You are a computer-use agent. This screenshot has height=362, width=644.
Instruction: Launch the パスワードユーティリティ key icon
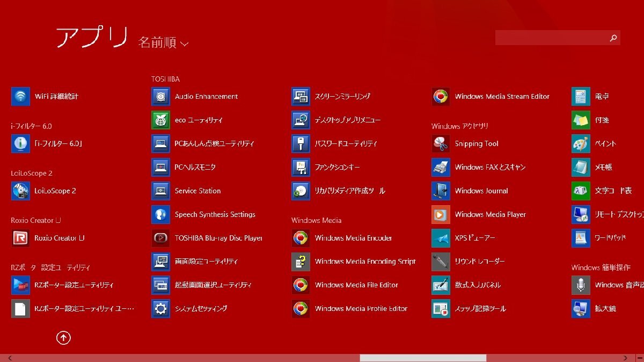click(x=301, y=144)
